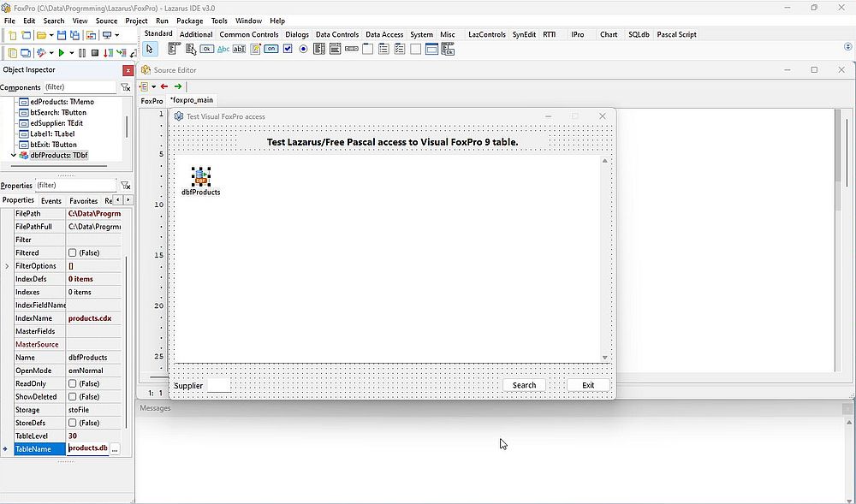Click the View Forms icon
This screenshot has height=504, width=856.
click(x=26, y=53)
